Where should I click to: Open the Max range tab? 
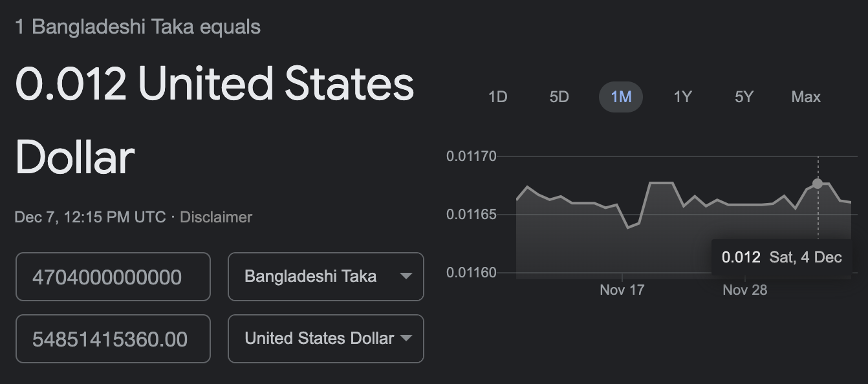tap(806, 97)
